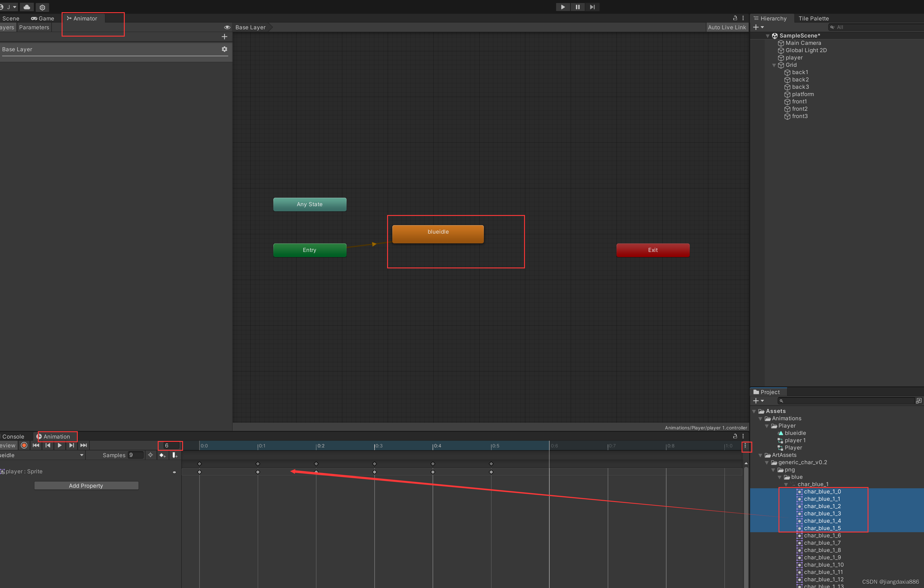This screenshot has height=588, width=924.
Task: Click the Add keyframe icon
Action: [162, 455]
